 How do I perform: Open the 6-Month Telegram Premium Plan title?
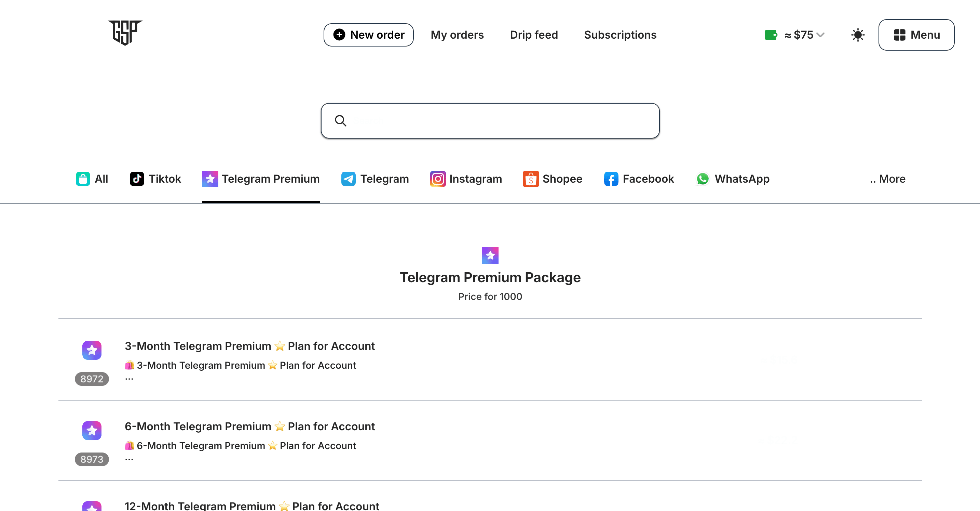249,426
